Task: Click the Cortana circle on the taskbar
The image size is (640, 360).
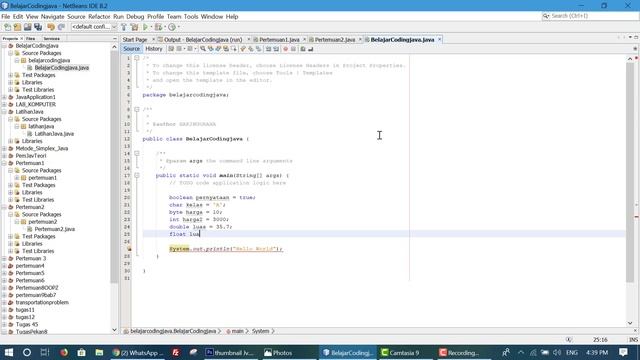Action: coord(27,352)
